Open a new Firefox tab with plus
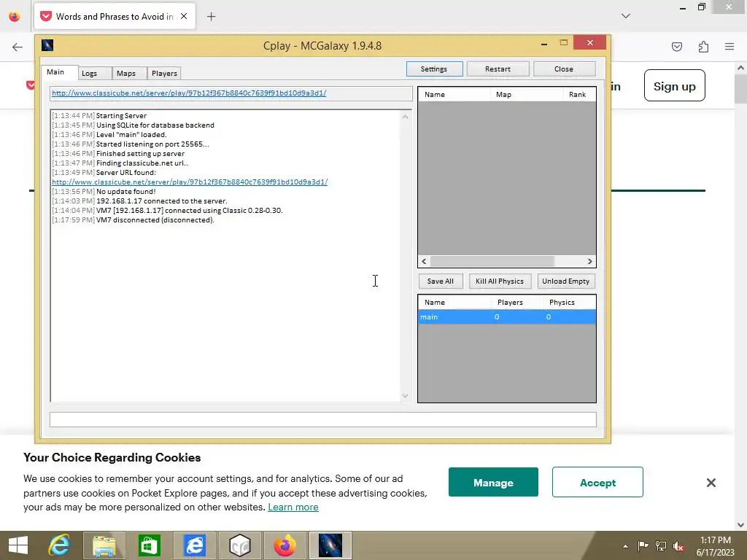Image resolution: width=747 pixels, height=560 pixels. click(x=211, y=17)
